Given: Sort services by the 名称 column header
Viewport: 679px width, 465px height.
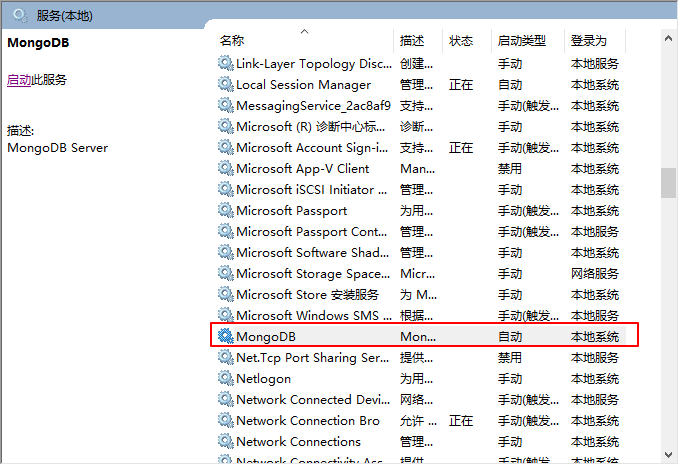Looking at the screenshot, I should click(x=232, y=41).
